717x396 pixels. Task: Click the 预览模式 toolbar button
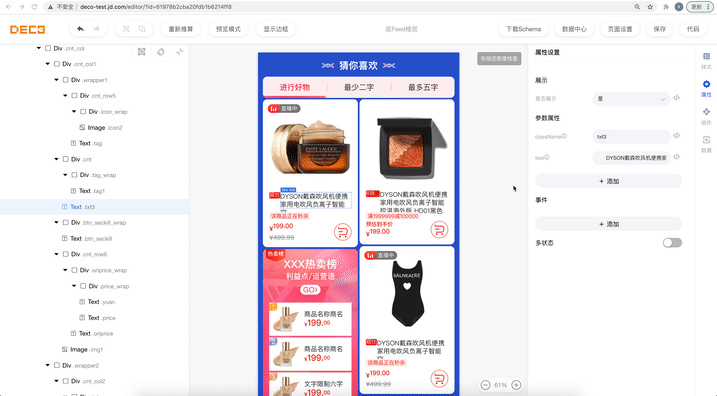228,29
